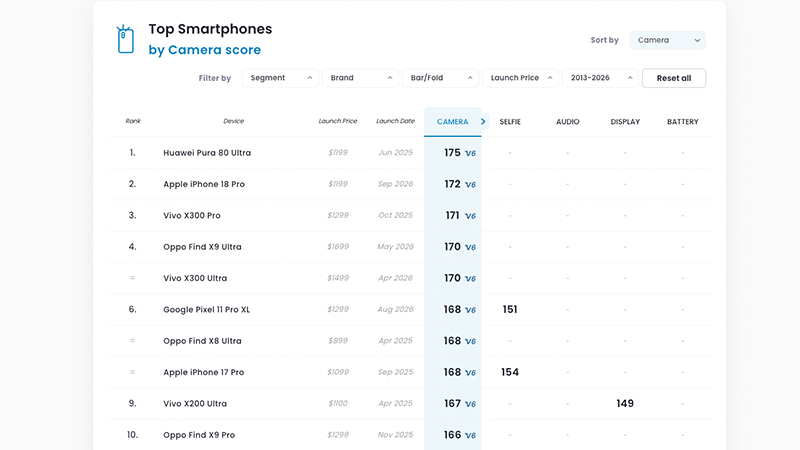Viewport: 800px width, 450px height.
Task: Click the camera score 167
Action: (452, 404)
